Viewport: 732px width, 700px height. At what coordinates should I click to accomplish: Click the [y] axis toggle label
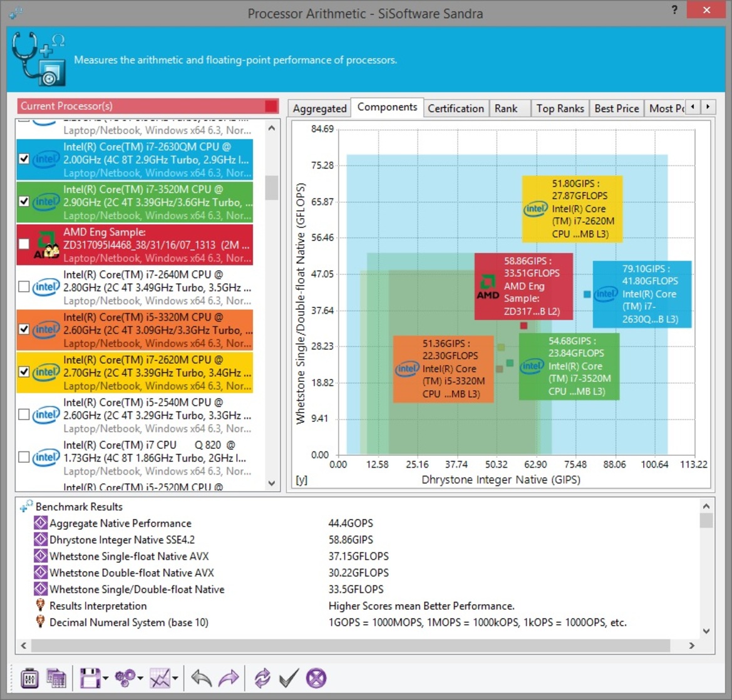click(x=302, y=480)
